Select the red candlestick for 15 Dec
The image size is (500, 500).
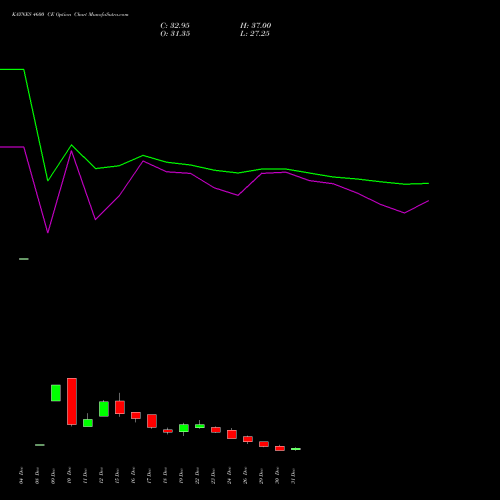click(120, 407)
